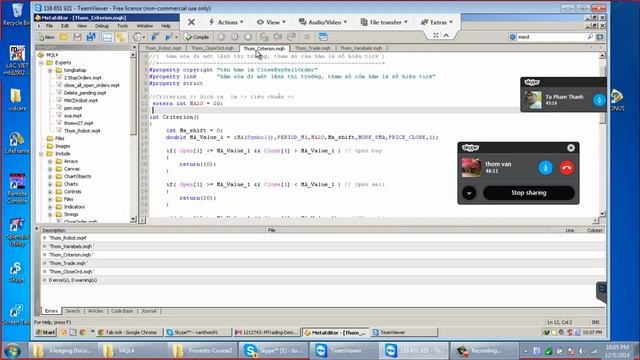Open the File menu in MetaEditor
640x360 pixels.
tap(49, 26)
